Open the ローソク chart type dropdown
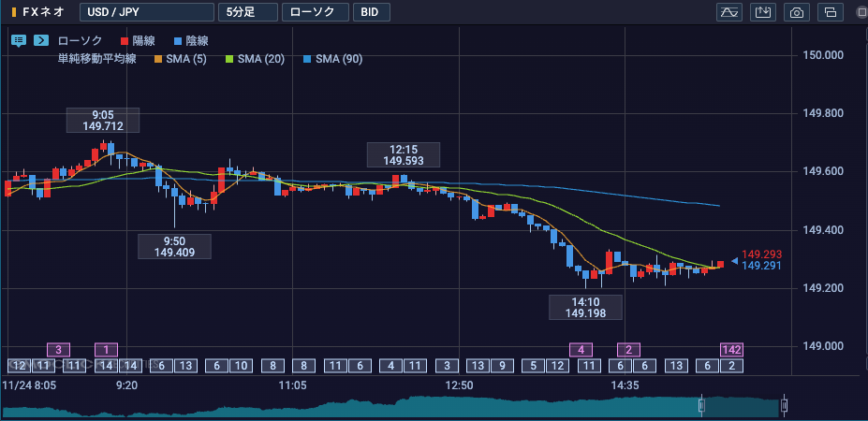Image resolution: width=868 pixels, height=421 pixels. [x=315, y=12]
